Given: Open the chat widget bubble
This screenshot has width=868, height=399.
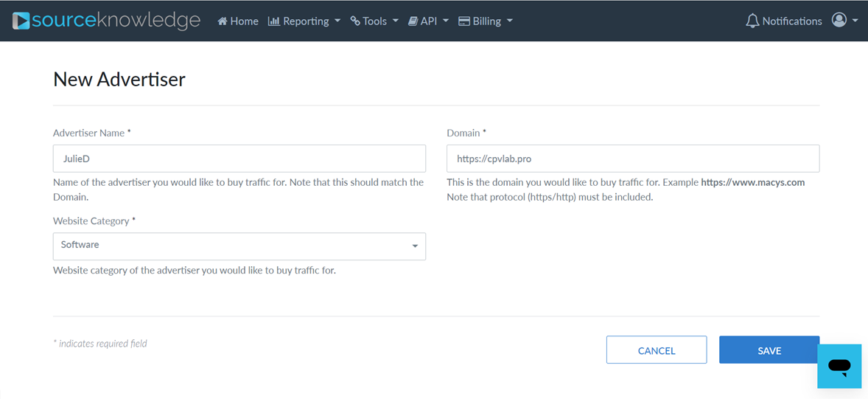Looking at the screenshot, I should click(839, 366).
